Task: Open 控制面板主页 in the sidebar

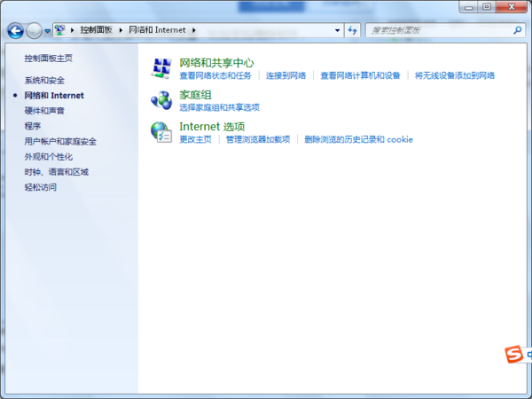Action: point(49,59)
